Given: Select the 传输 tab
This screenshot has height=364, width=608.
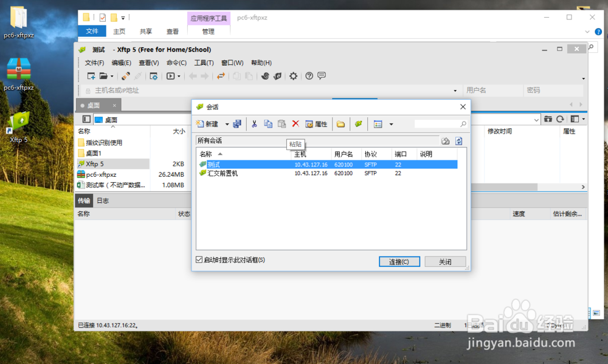Looking at the screenshot, I should click(x=84, y=201).
